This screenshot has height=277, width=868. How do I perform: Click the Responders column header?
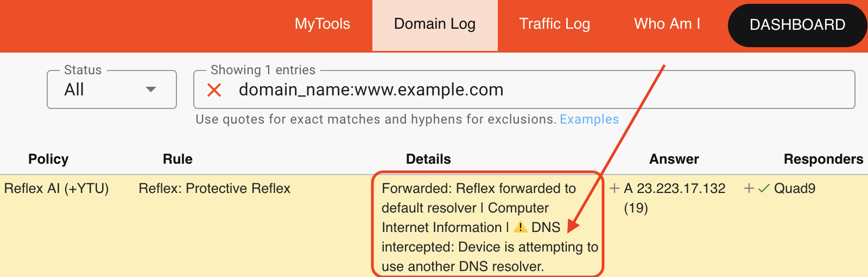coord(823,159)
